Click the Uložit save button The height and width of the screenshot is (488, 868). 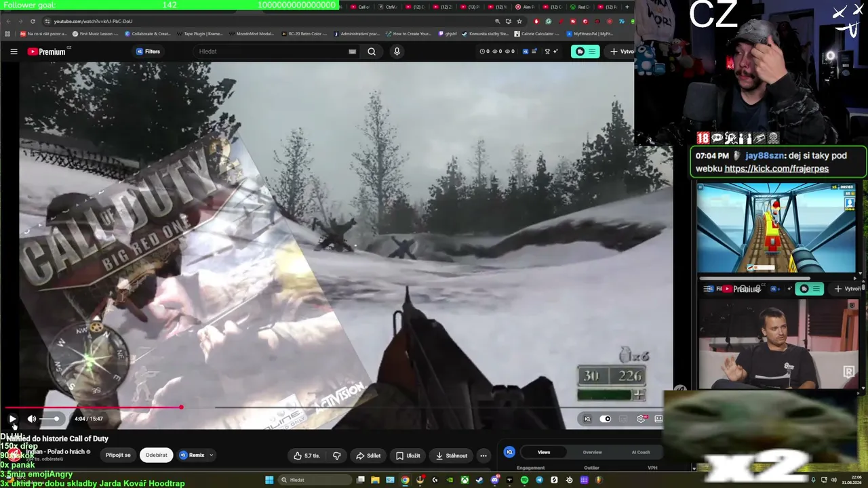(408, 455)
